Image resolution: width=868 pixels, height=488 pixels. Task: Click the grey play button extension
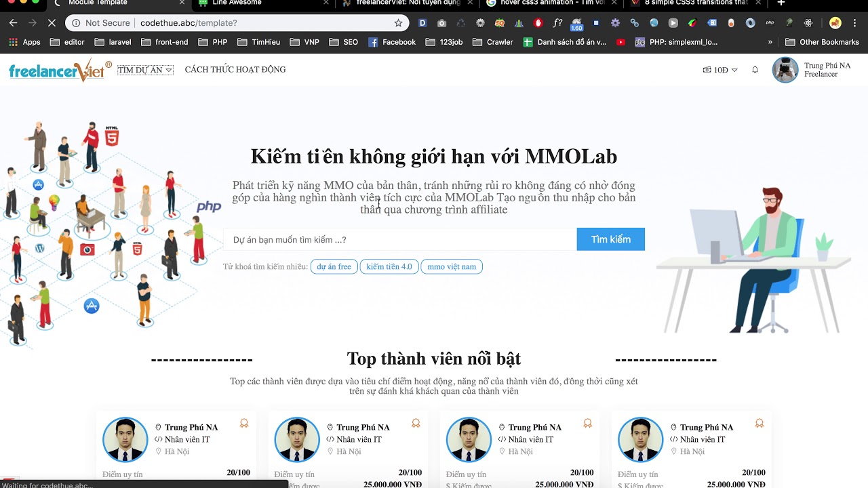[673, 23]
